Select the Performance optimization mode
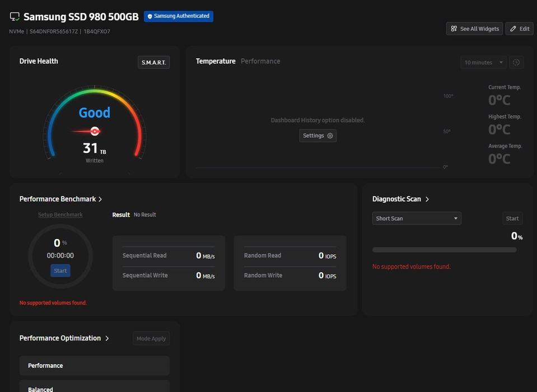 (x=95, y=366)
